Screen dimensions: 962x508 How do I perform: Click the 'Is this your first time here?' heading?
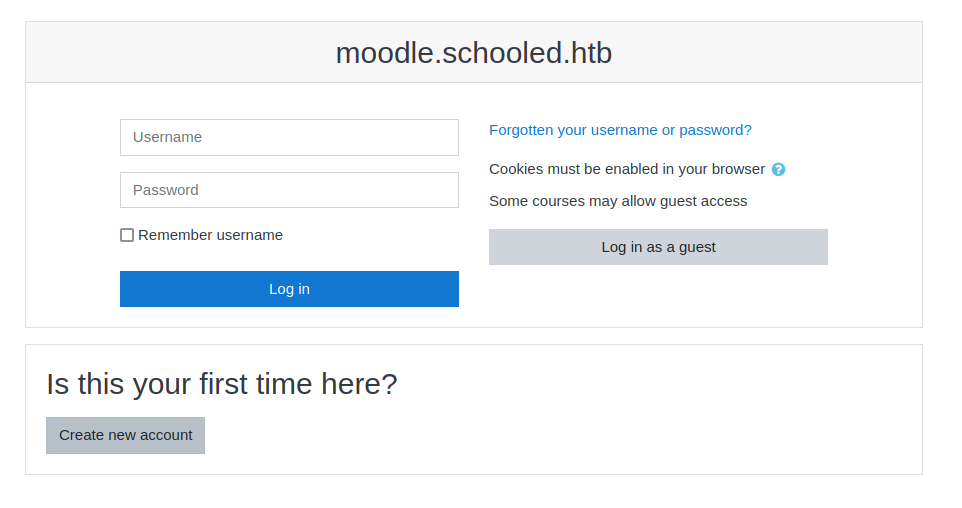coord(222,384)
